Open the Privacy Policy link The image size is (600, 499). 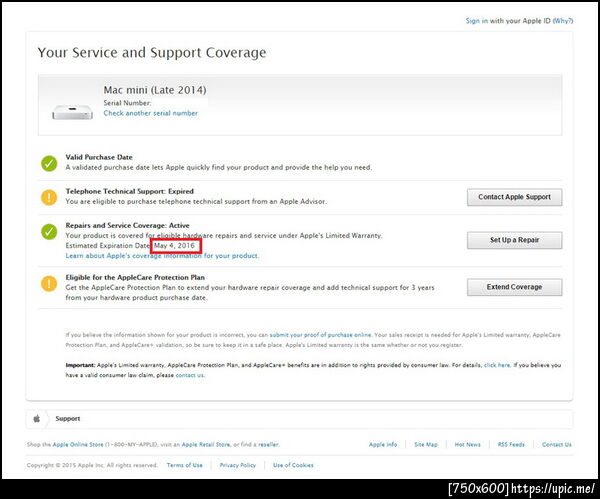click(238, 465)
